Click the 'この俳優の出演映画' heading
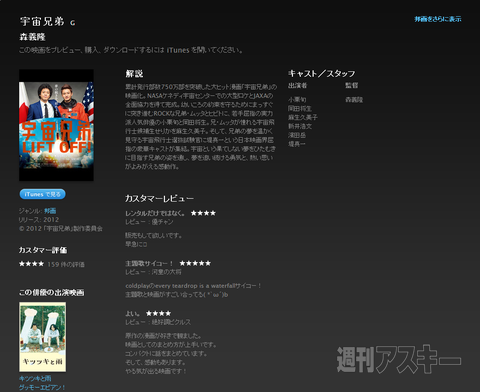 point(51,292)
